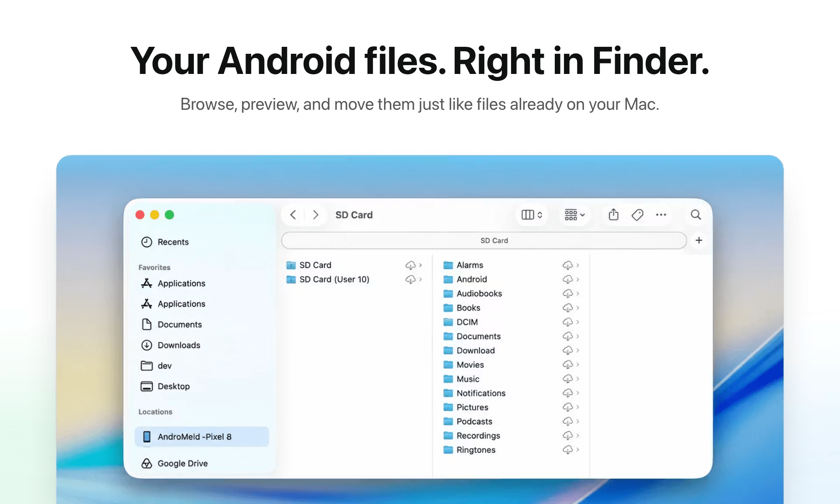The height and width of the screenshot is (504, 840).
Task: Click the Tags icon in toolbar
Action: [637, 215]
